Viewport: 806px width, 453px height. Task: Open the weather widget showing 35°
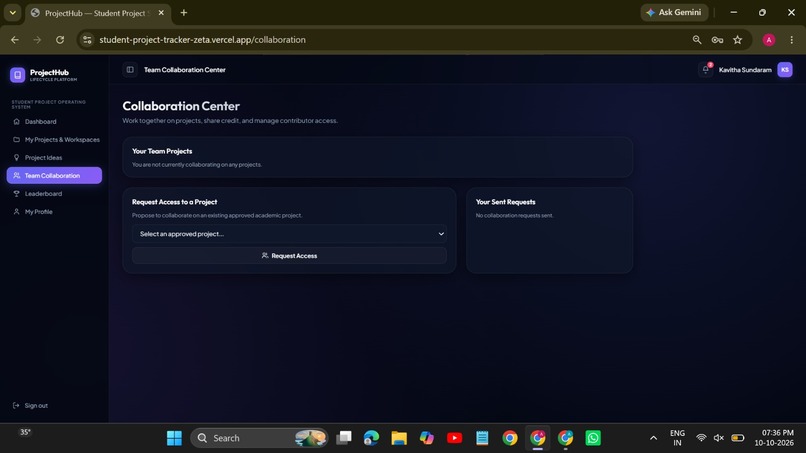tap(25, 432)
